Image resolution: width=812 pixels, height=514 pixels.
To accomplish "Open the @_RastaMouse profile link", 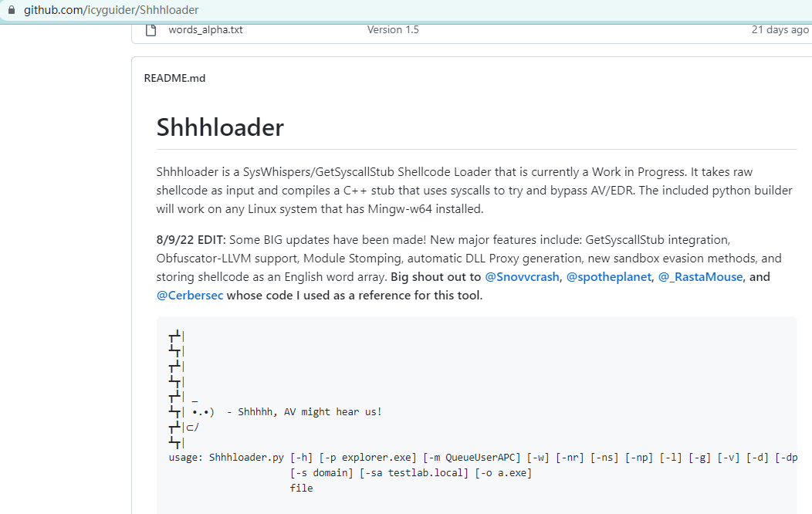I will (700, 277).
